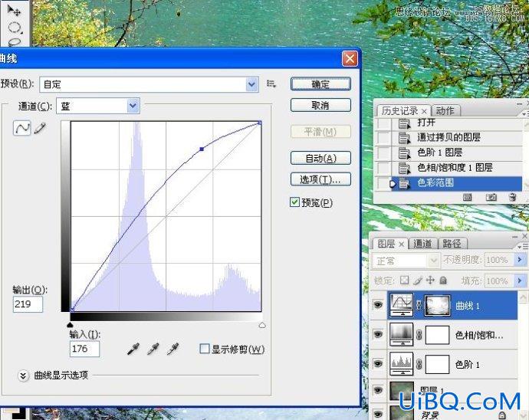This screenshot has width=529, height=420.
Task: Pick the white point eyedropper
Action: (x=173, y=349)
